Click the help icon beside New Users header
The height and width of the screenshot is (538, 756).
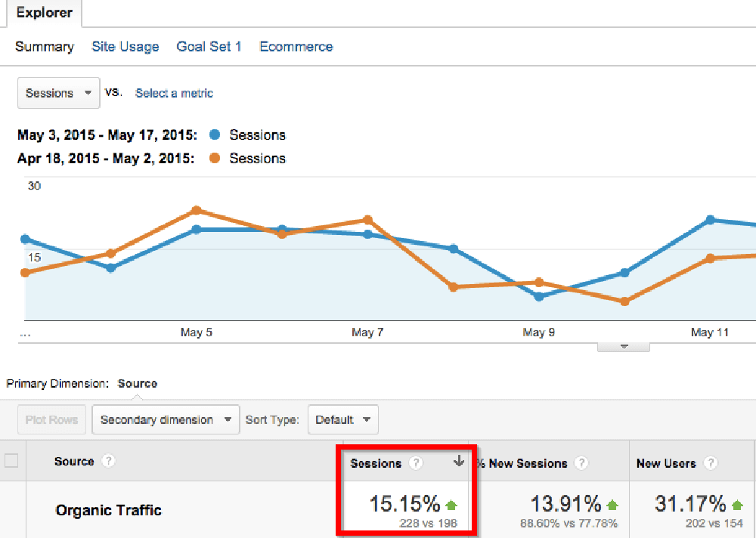(710, 463)
